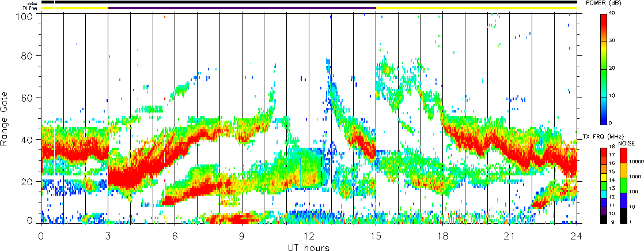This screenshot has width=644, height=251.
Task: Click the 15 label on the TX FRQ scale
Action: coord(612,171)
